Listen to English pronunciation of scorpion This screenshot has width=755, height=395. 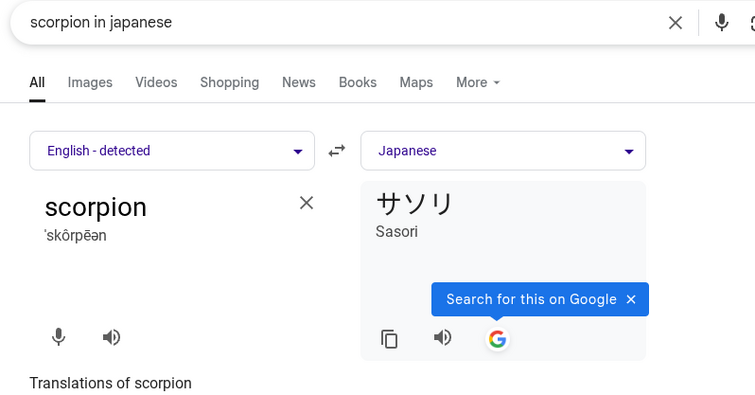[111, 337]
